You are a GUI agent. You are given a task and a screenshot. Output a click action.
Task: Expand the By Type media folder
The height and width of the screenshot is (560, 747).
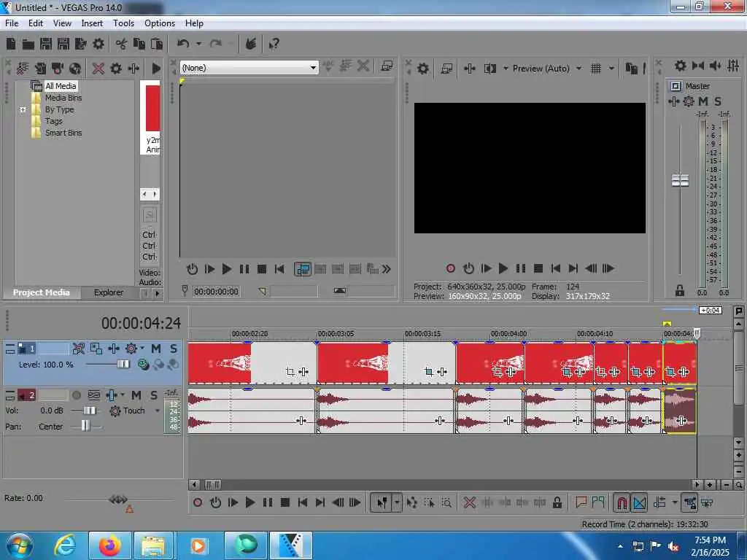coord(23,109)
